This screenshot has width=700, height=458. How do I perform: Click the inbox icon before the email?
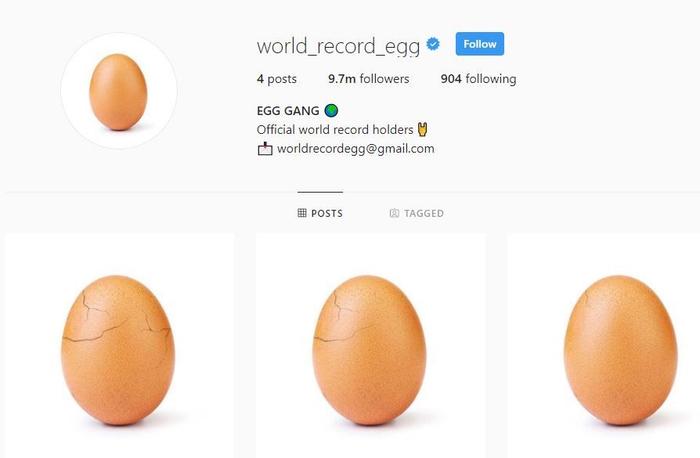pos(265,149)
